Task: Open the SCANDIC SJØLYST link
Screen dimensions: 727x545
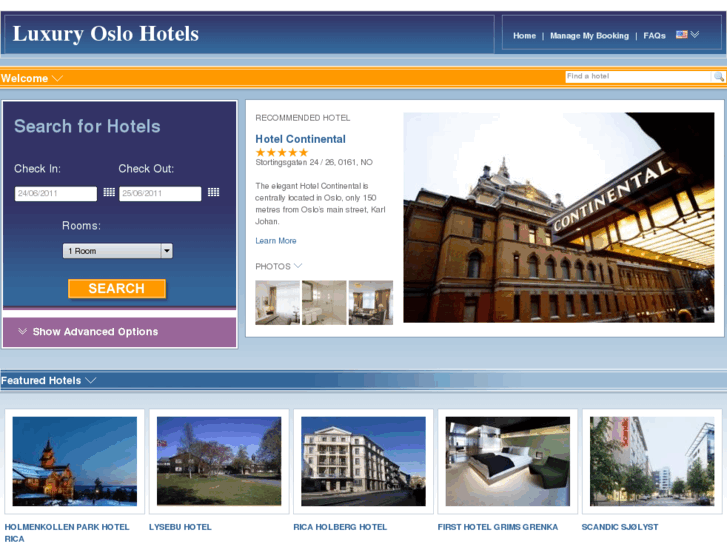Action: pos(620,527)
